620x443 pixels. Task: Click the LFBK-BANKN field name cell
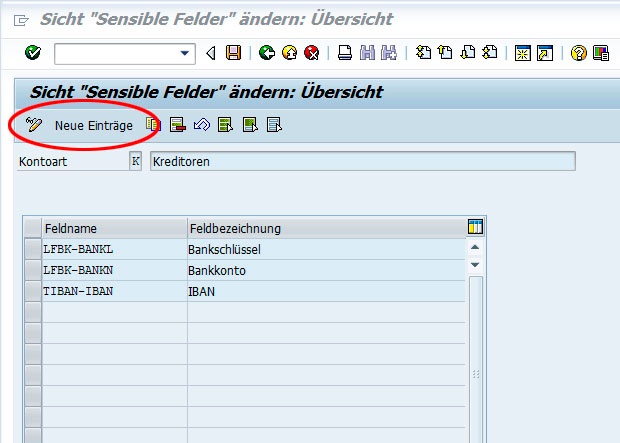point(114,270)
